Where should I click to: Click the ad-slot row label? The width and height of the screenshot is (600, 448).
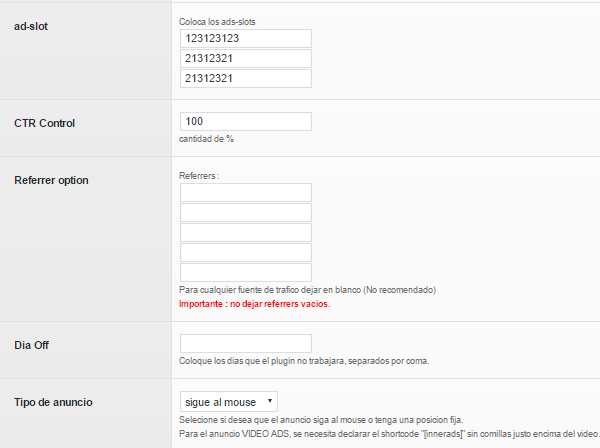click(x=31, y=26)
